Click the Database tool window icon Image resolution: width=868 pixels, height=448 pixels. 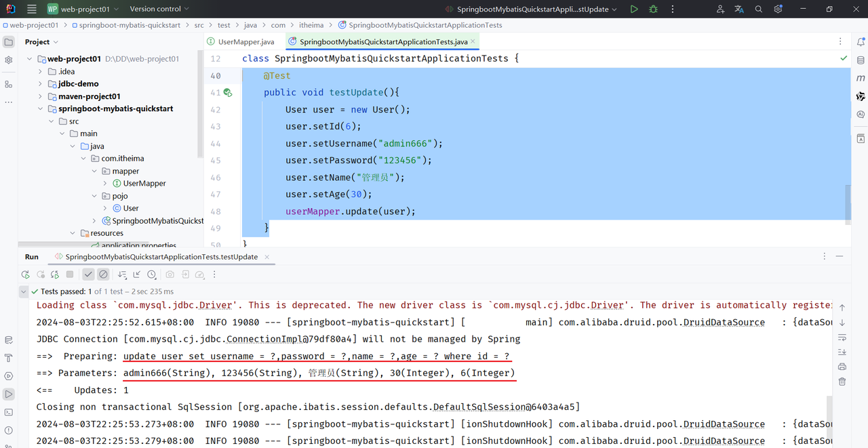tap(861, 60)
